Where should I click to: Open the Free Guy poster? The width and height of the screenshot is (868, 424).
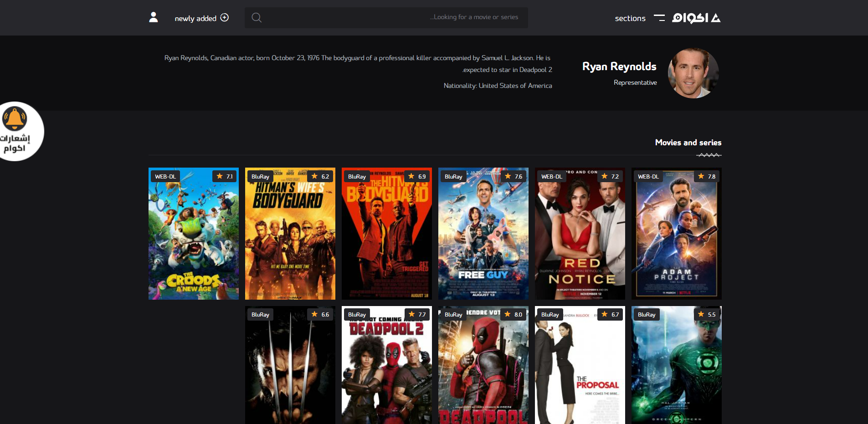tap(483, 234)
